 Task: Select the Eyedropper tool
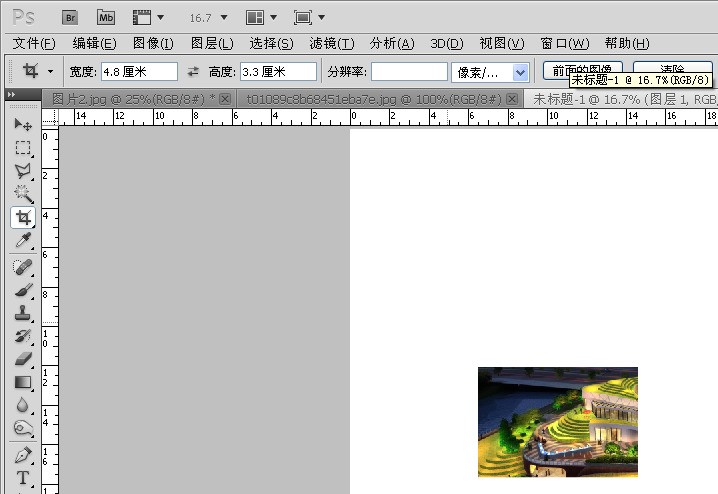tap(23, 240)
